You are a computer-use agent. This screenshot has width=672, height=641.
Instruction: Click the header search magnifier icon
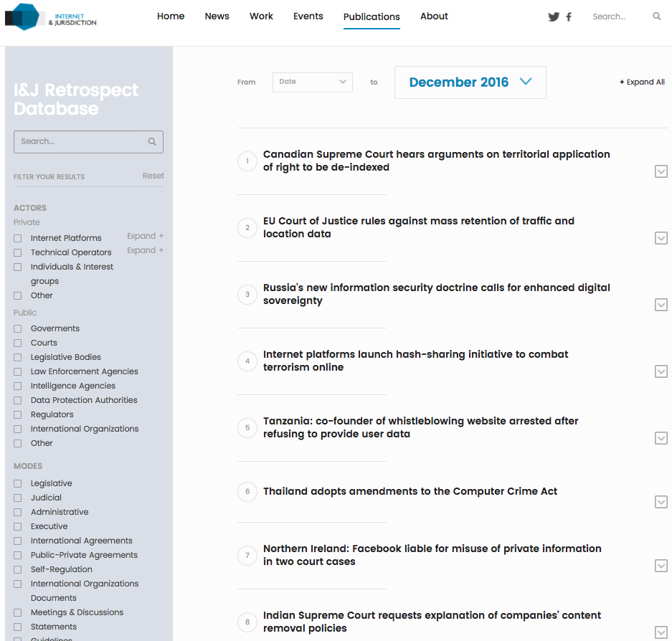coord(656,16)
